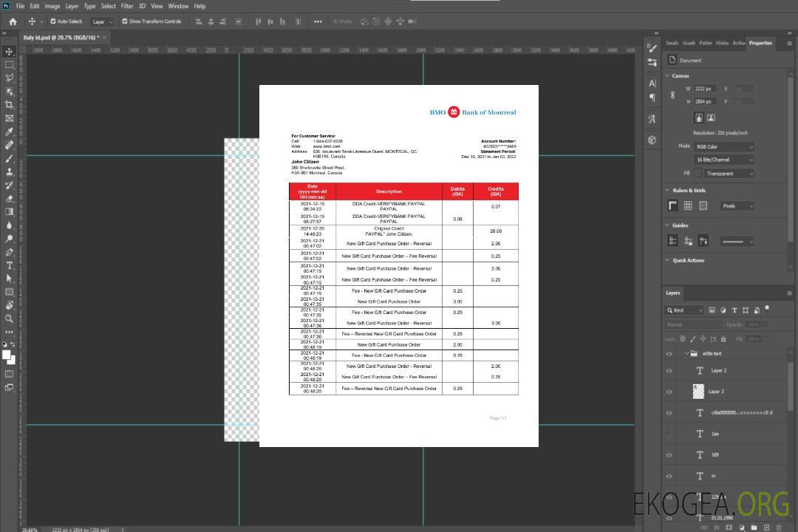Click the foreground color swatch
This screenshot has height=532, width=798.
[x=6, y=355]
